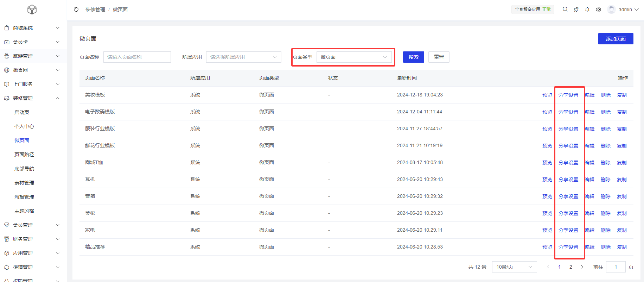Image resolution: width=644 pixels, height=282 pixels.
Task: Click the notification bell icon
Action: (x=587, y=10)
